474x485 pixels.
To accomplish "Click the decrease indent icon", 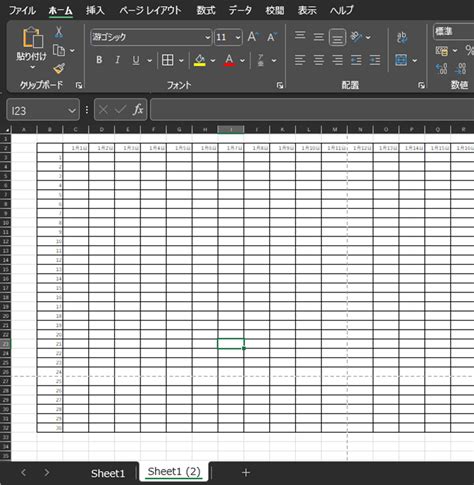I will pos(356,60).
